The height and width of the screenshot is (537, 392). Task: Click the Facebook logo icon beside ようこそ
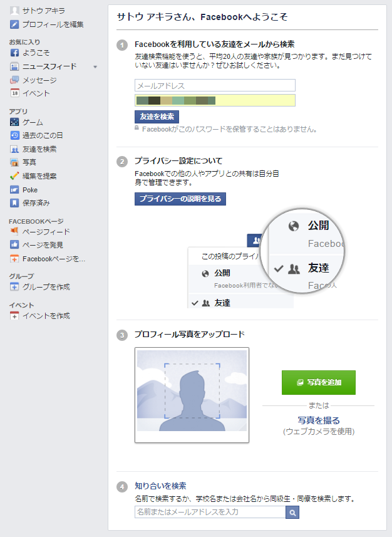(14, 53)
